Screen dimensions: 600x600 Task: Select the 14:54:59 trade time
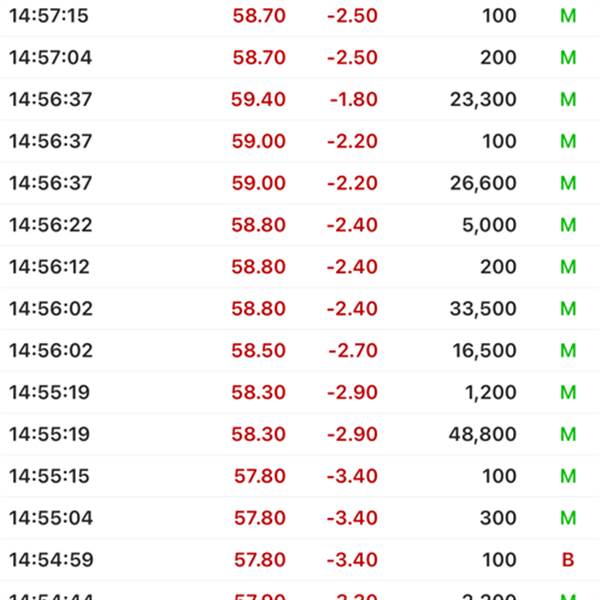[x=50, y=560]
